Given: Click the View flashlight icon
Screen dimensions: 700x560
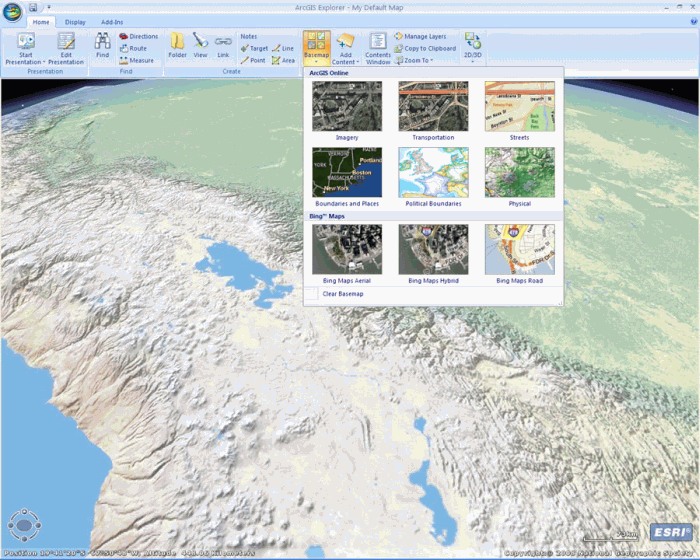Looking at the screenshot, I should [200, 41].
